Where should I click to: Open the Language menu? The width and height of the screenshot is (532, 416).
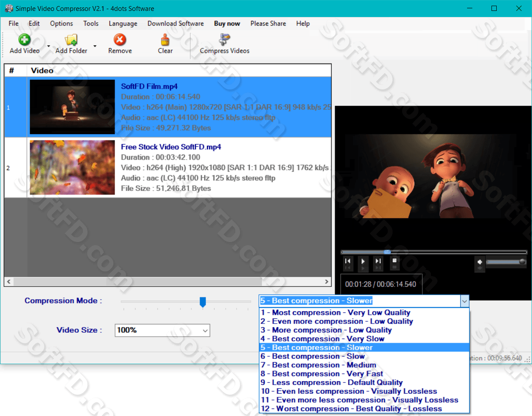coord(123,24)
